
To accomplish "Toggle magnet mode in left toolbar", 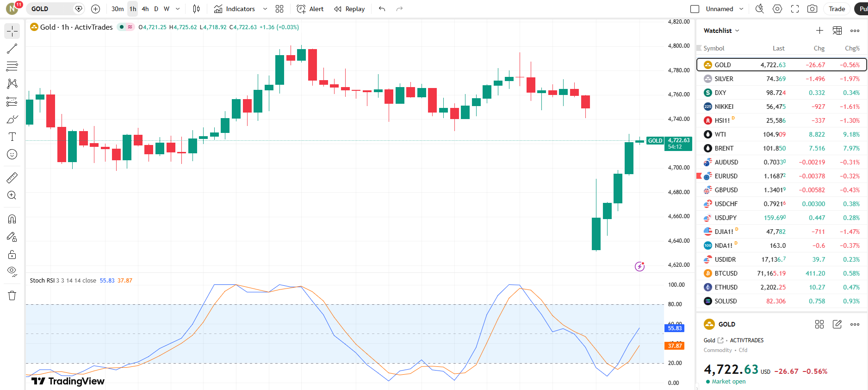I will (x=12, y=219).
